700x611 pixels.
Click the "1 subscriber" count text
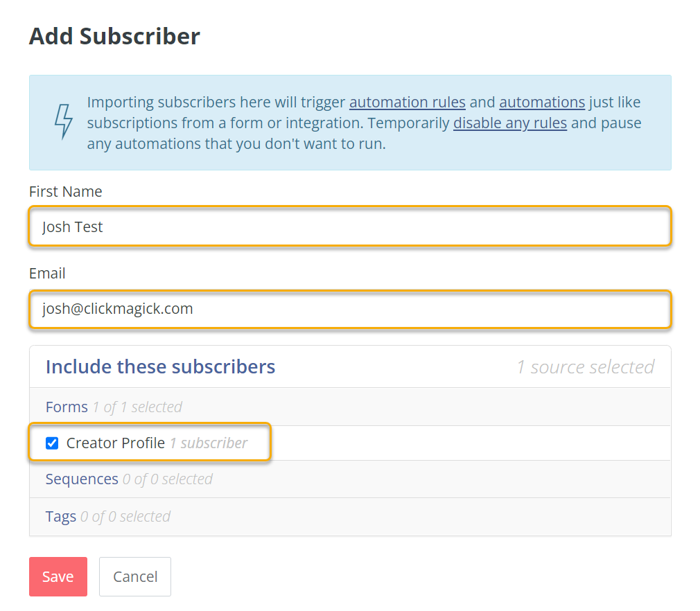click(x=209, y=443)
